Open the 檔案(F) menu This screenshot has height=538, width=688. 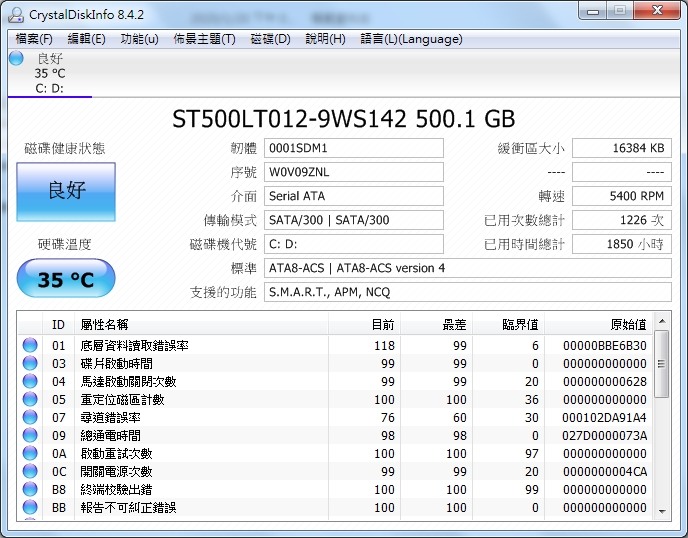coord(34,39)
